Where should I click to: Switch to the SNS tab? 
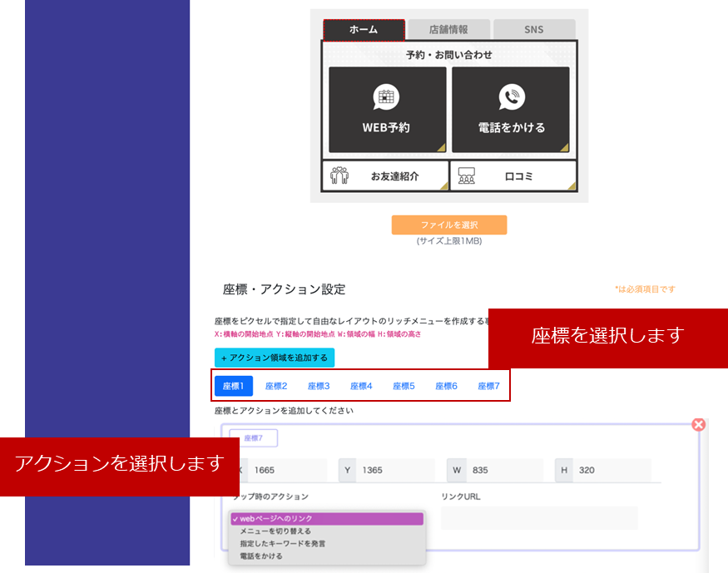(533, 30)
